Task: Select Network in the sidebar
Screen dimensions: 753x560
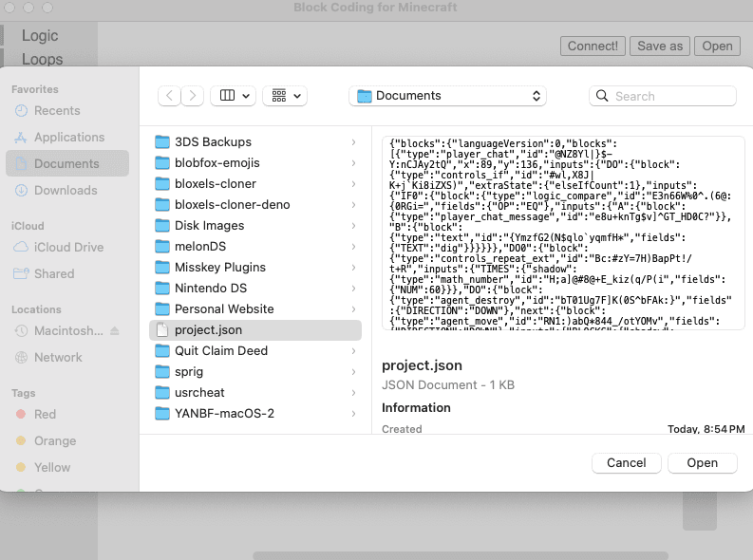Action: tap(58, 357)
